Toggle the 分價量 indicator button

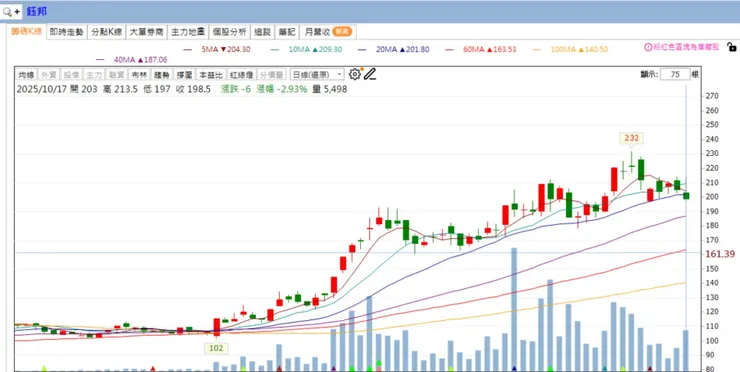click(272, 75)
